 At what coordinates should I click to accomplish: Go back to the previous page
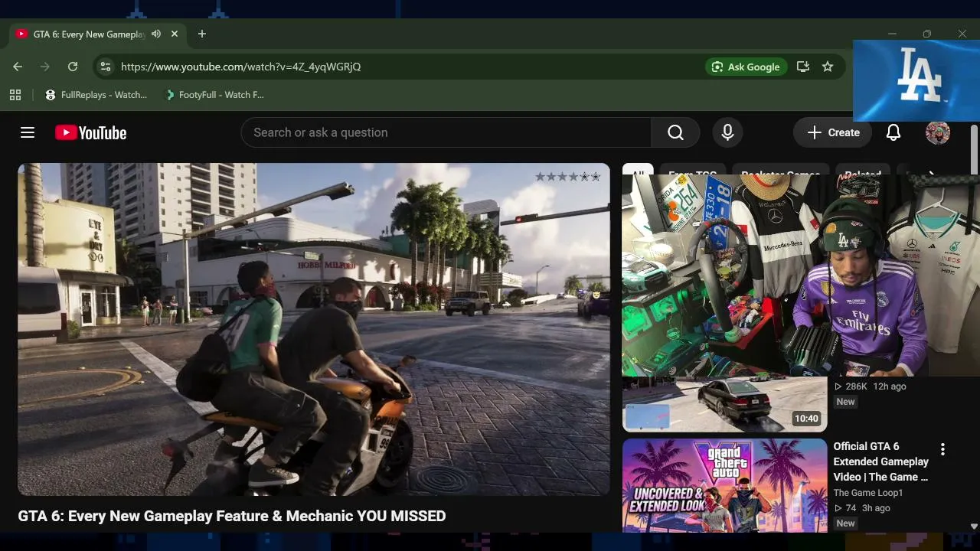click(18, 67)
